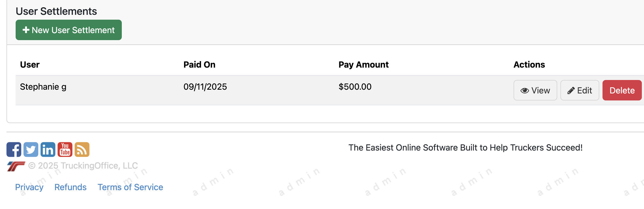Open the Refunds link
The image size is (644, 209).
pos(70,187)
